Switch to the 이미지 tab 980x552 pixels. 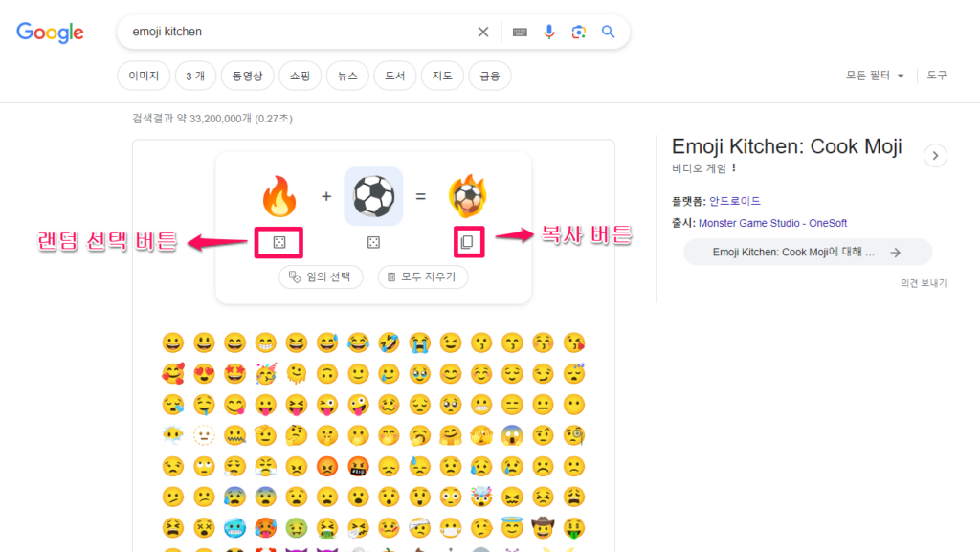[143, 75]
